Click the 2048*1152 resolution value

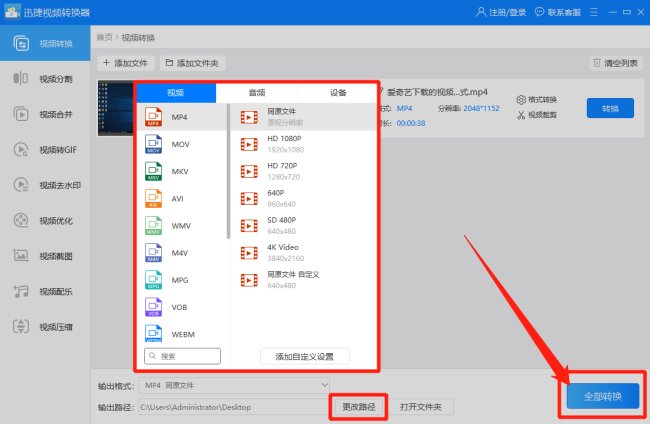481,108
